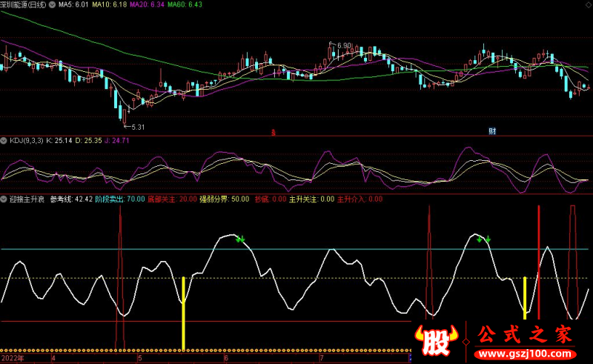Select the short yellow signal bar on right

pos(525,297)
